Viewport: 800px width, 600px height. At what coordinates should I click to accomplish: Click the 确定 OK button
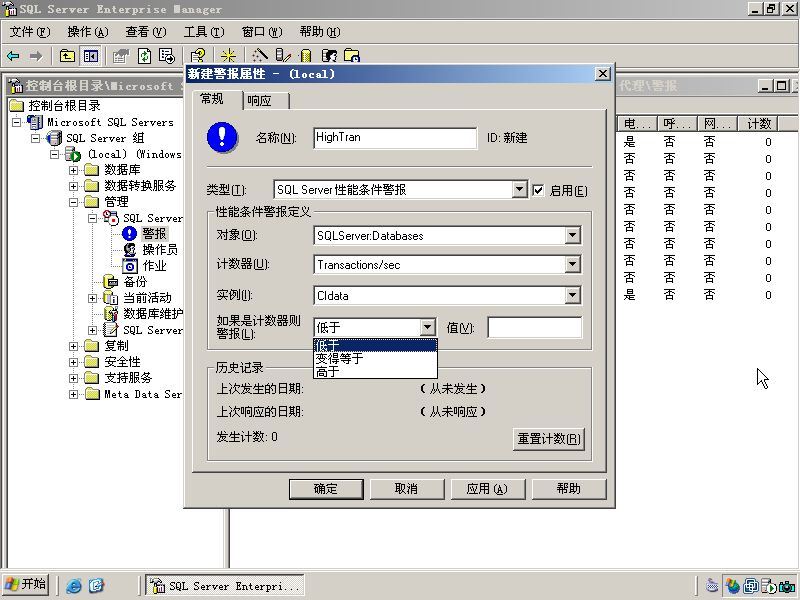click(x=326, y=489)
